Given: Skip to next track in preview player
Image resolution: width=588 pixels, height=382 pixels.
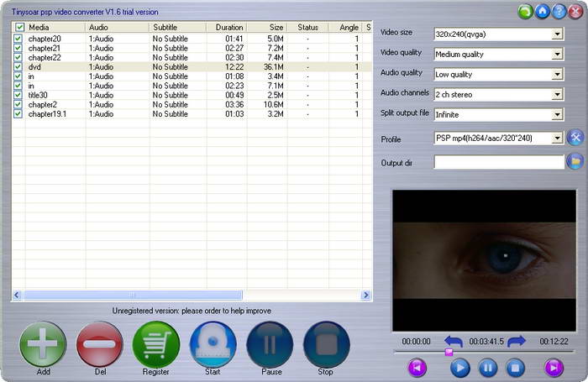Looking at the screenshot, I should coord(554,368).
